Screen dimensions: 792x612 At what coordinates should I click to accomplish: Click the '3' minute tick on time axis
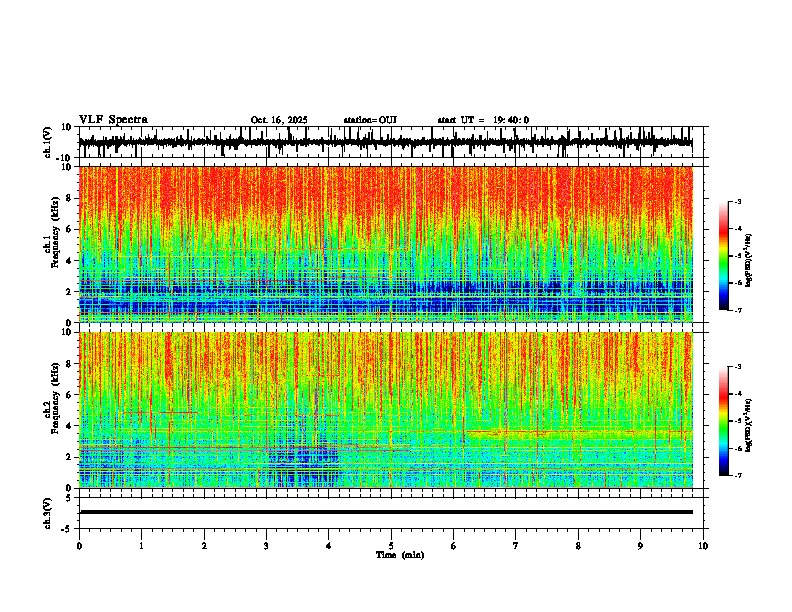266,546
